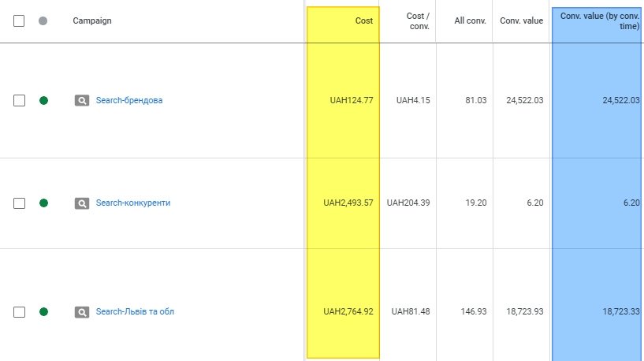Select checkbox for Search-конкуренти row
The height and width of the screenshot is (361, 644).
tap(19, 203)
